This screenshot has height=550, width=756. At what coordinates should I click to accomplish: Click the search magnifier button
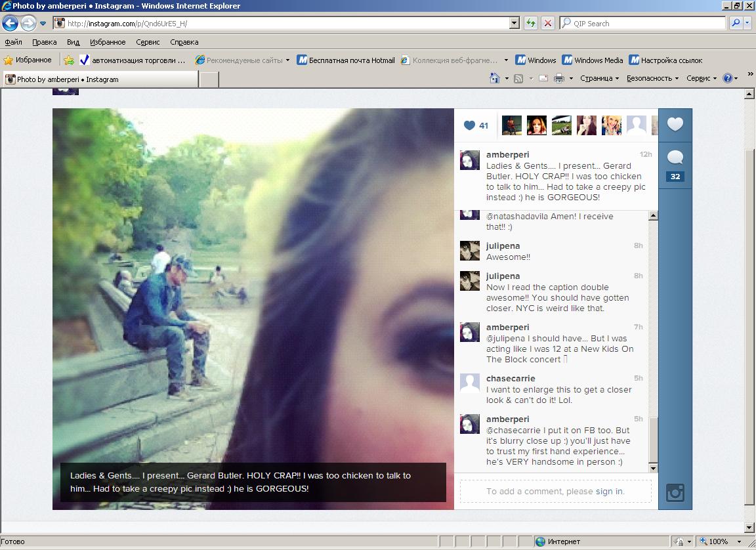[736, 24]
